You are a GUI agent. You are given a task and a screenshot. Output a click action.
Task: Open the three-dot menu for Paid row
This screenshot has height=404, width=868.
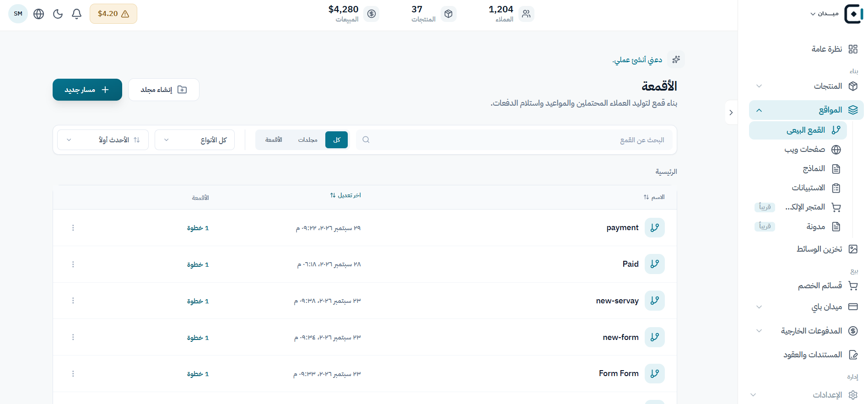click(x=73, y=264)
